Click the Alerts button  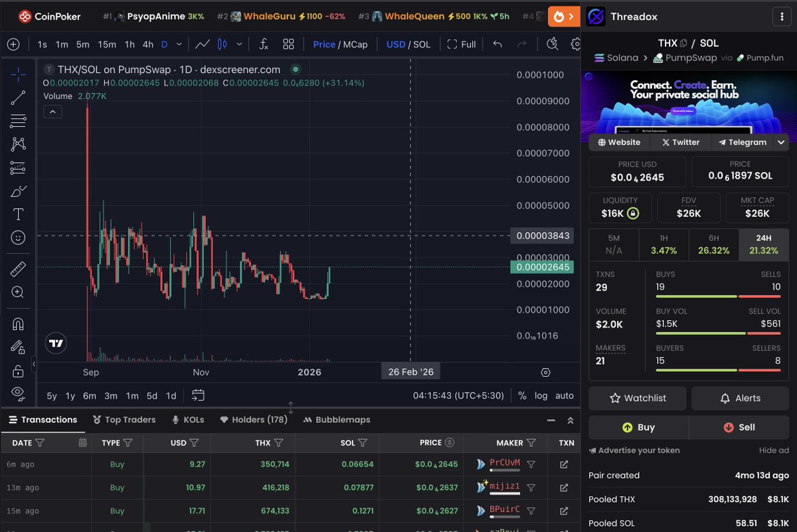(x=741, y=398)
